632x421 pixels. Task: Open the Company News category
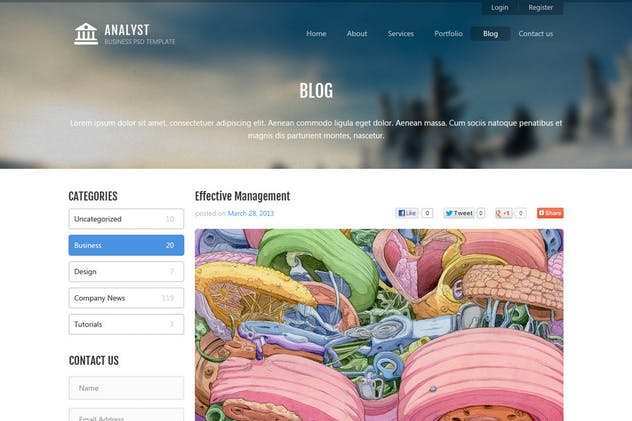tap(126, 298)
